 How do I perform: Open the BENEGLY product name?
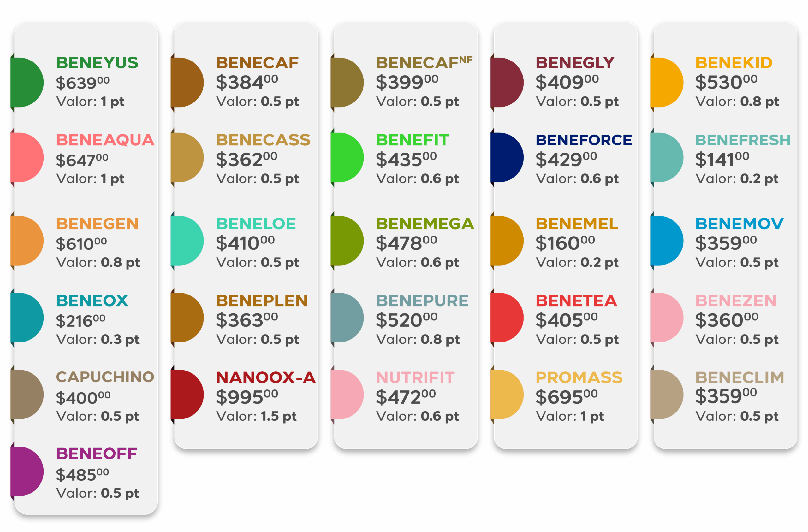[x=575, y=63]
